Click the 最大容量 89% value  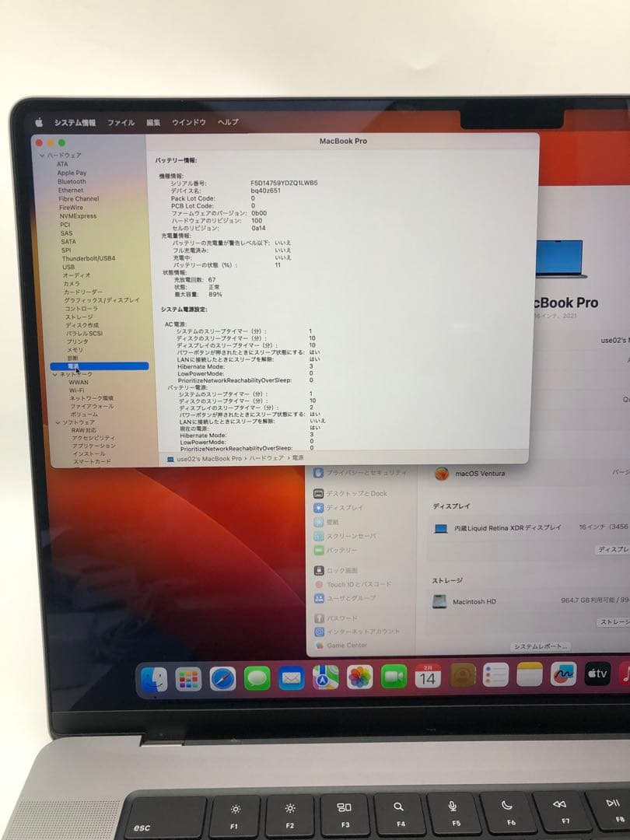click(x=215, y=295)
